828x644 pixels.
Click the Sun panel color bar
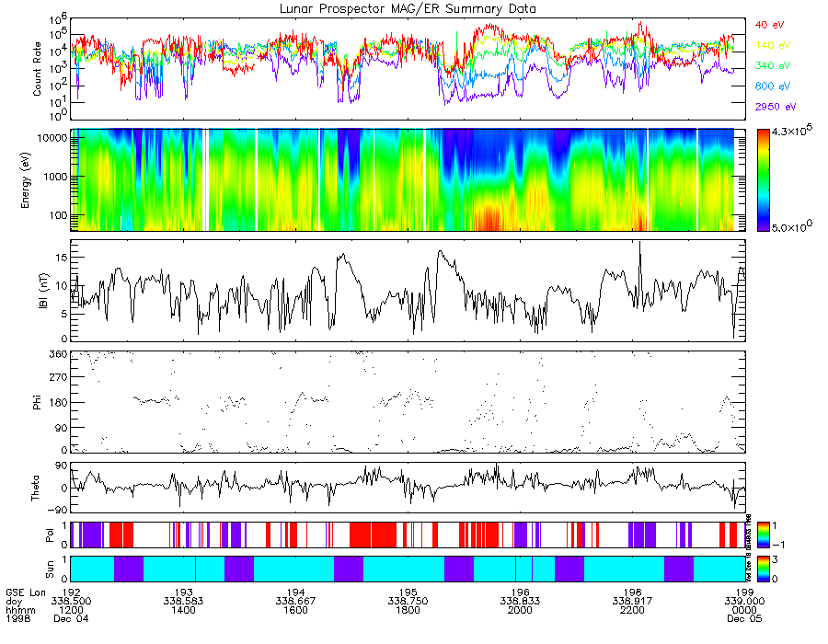tap(764, 569)
